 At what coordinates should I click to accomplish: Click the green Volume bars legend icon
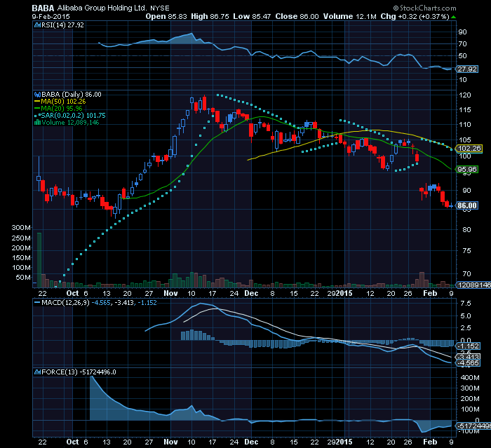[37, 123]
